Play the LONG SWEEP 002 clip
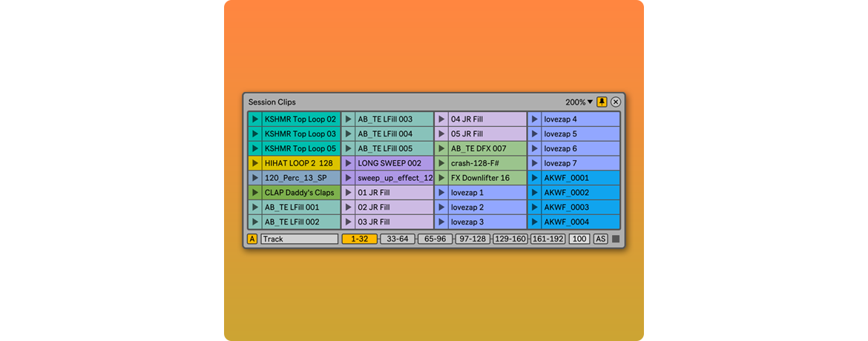Viewport: 868px width, 341px height. pyautogui.click(x=348, y=163)
